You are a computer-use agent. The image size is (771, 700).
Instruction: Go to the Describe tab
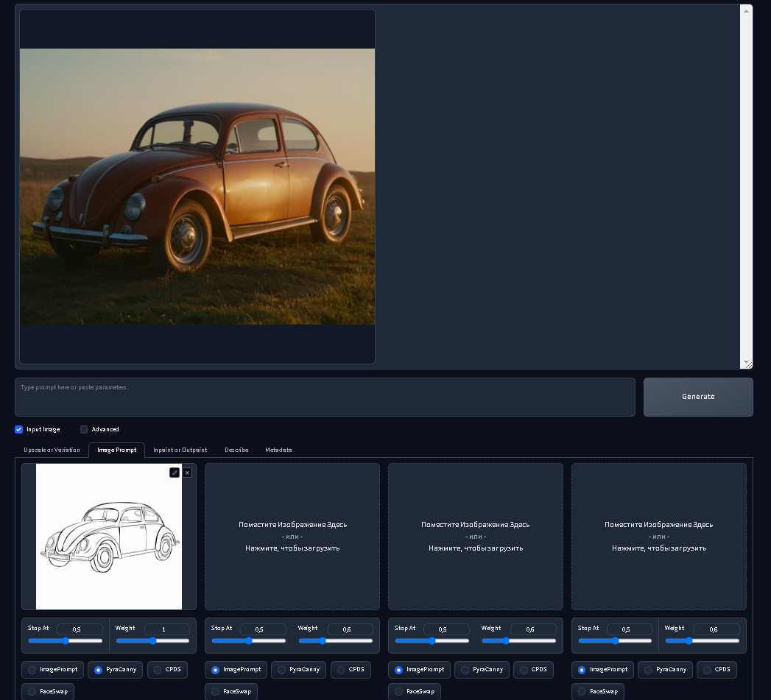236,450
